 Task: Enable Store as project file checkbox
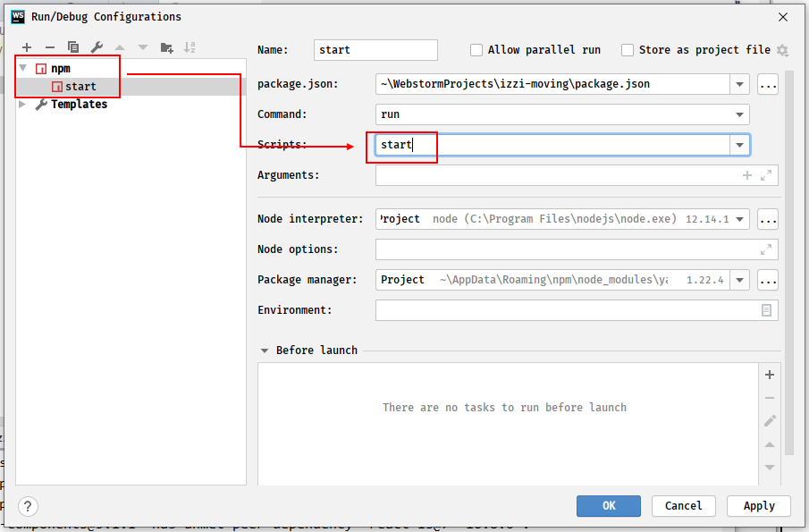coord(628,50)
